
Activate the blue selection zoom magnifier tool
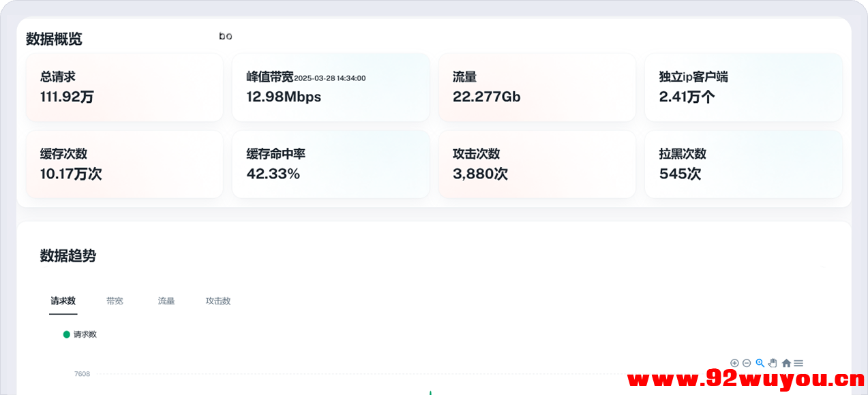point(760,363)
